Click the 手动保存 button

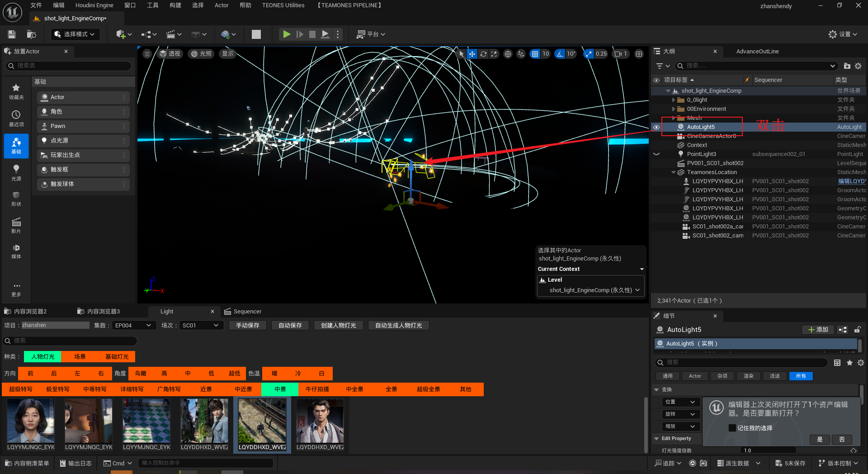(x=247, y=326)
